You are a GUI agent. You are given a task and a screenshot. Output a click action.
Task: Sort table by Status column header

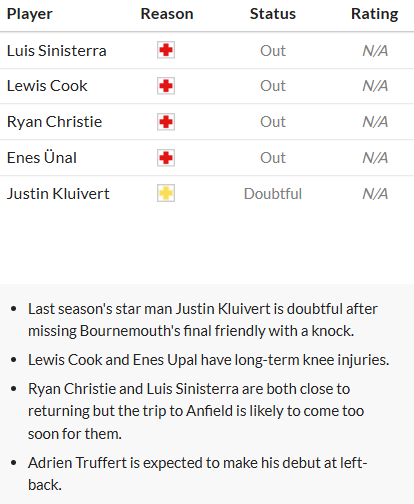tap(273, 14)
